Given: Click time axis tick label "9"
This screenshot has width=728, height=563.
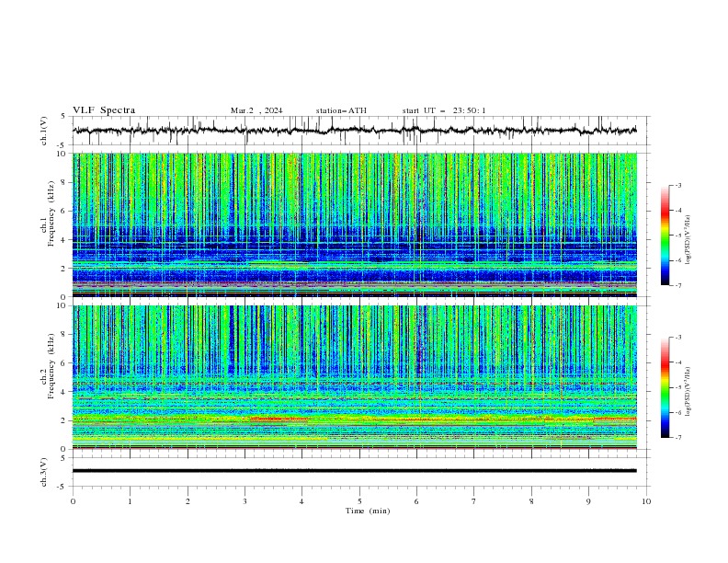Looking at the screenshot, I should click(588, 501).
